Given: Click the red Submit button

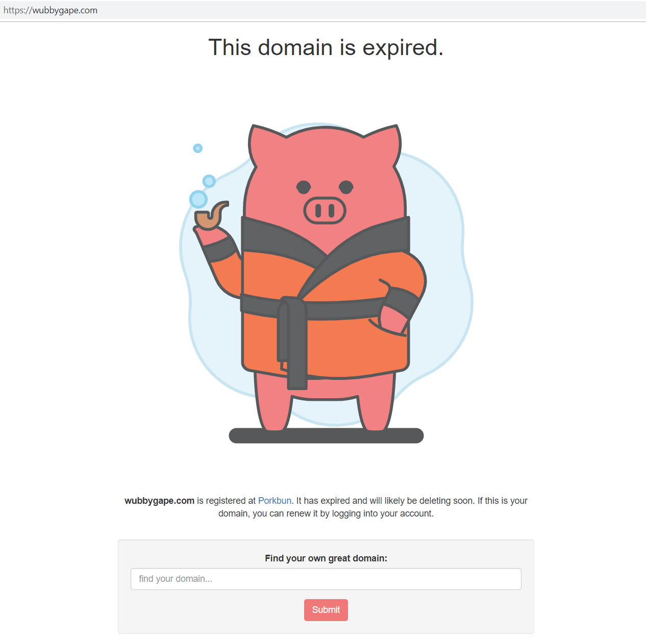Looking at the screenshot, I should tap(326, 610).
